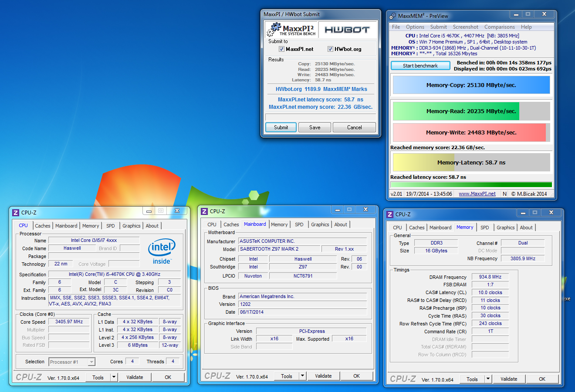Click the Intel inside logo in CPU-Z
The height and width of the screenshot is (392, 575).
[162, 251]
